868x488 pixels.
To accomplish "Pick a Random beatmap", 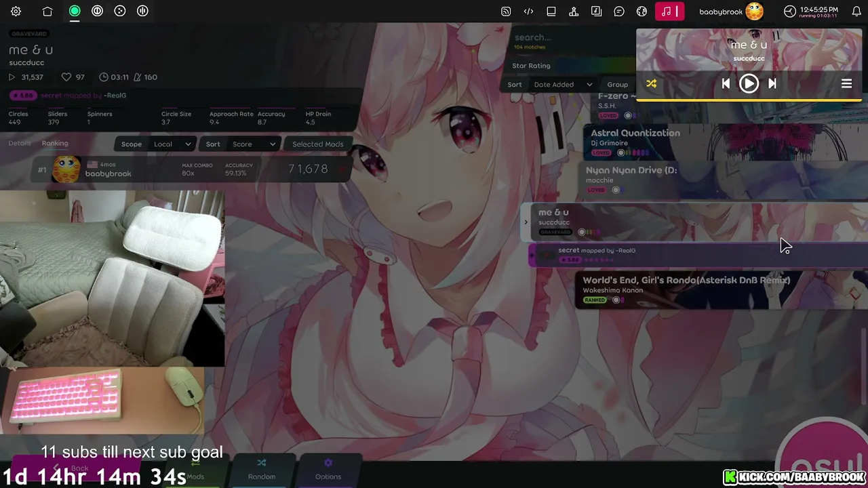I will pos(262,469).
